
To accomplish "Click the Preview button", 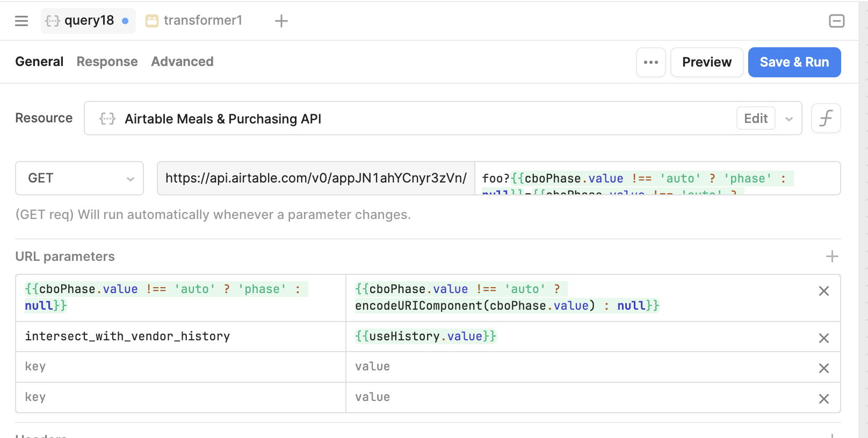I will point(707,62).
